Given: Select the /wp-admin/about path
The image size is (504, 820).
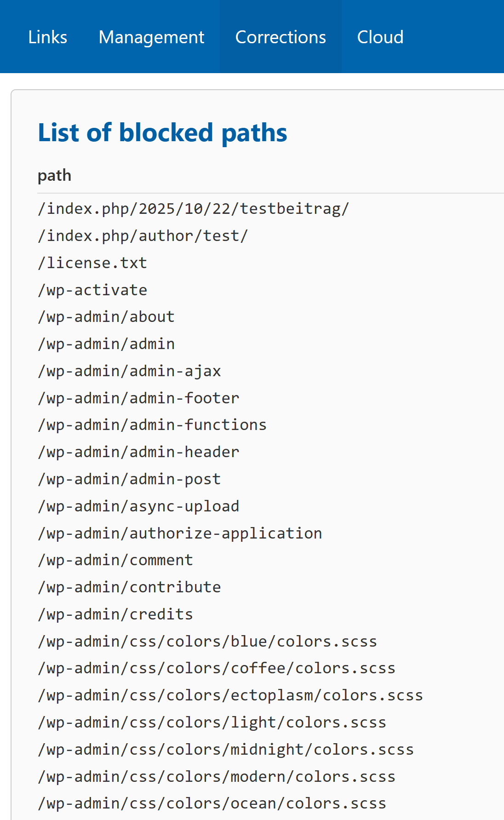Looking at the screenshot, I should 106,316.
